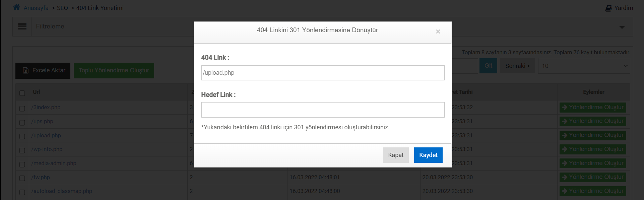Image resolution: width=644 pixels, height=200 pixels.
Task: Open the /wp-info.php url link
Action: pos(47,149)
